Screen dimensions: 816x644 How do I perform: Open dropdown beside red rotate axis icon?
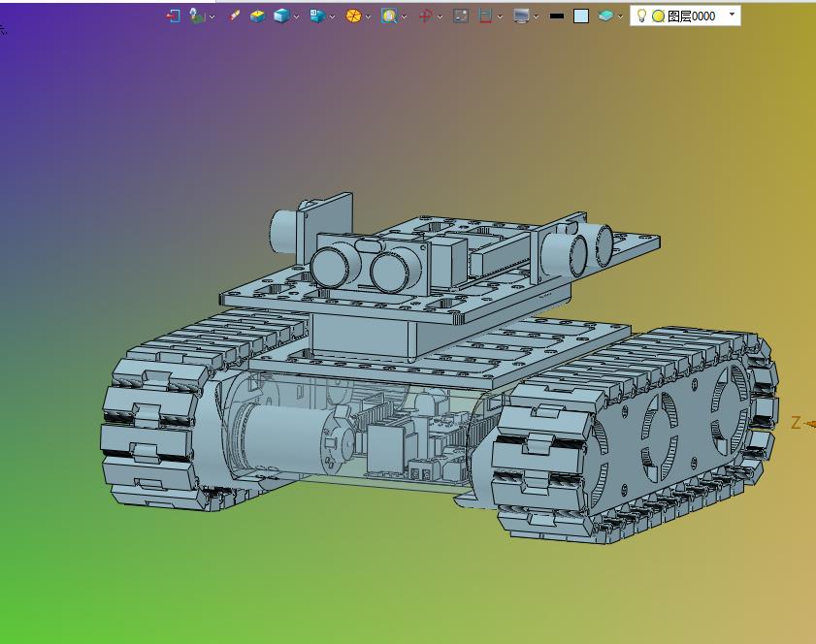point(440,16)
